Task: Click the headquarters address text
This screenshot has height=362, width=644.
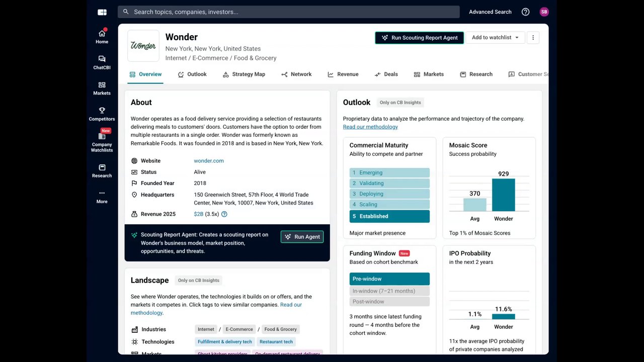Action: coord(254,199)
